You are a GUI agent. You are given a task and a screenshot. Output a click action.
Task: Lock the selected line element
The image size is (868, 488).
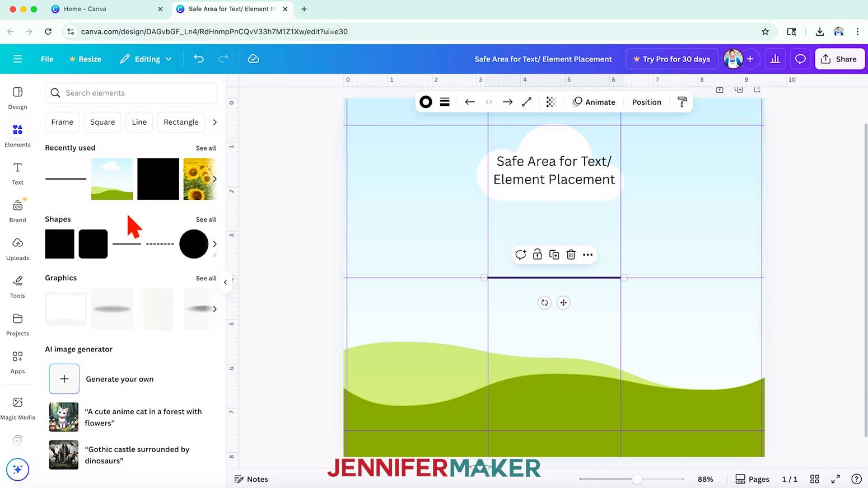tap(537, 255)
